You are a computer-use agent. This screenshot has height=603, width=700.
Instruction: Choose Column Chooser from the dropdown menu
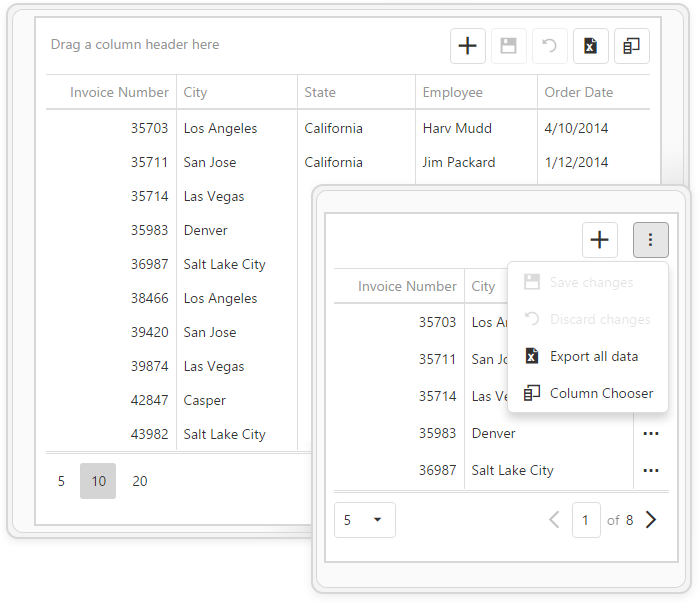601,394
